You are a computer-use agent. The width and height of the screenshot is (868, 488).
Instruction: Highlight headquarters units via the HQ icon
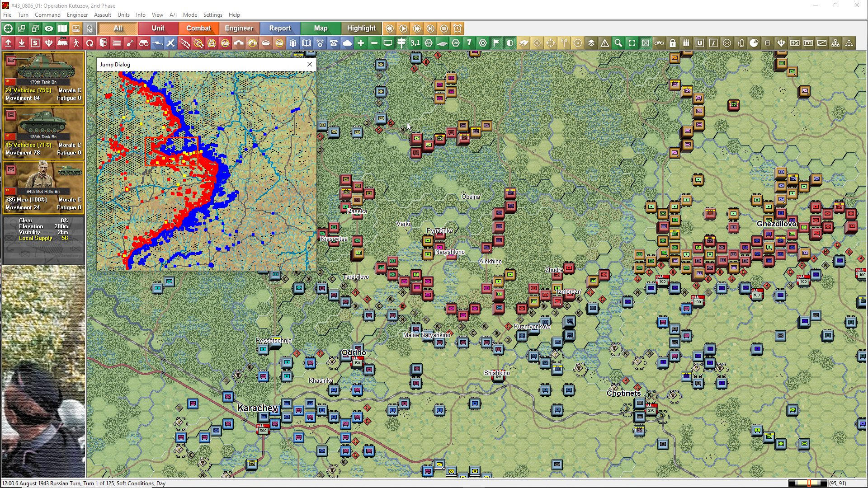point(795,43)
